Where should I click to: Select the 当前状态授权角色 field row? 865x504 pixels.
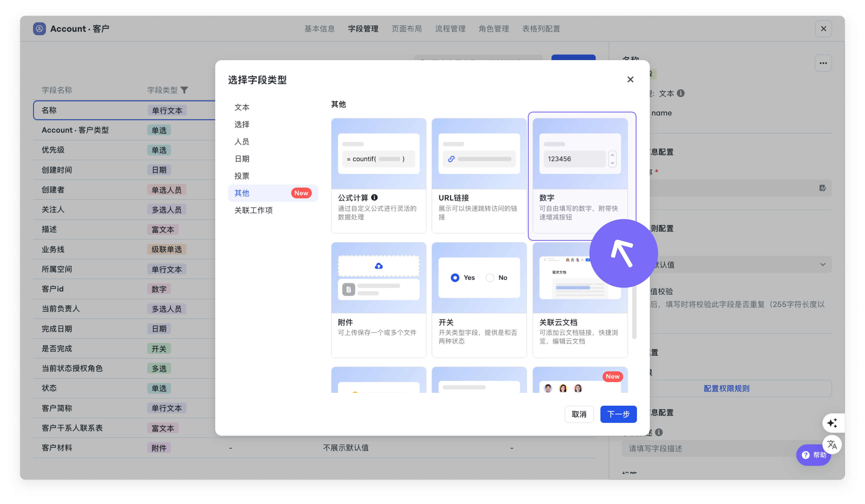click(124, 368)
